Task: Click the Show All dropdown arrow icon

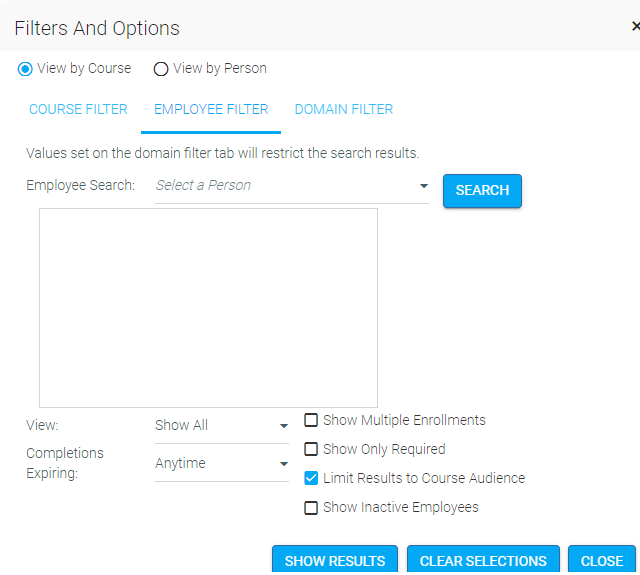Action: pos(284,426)
